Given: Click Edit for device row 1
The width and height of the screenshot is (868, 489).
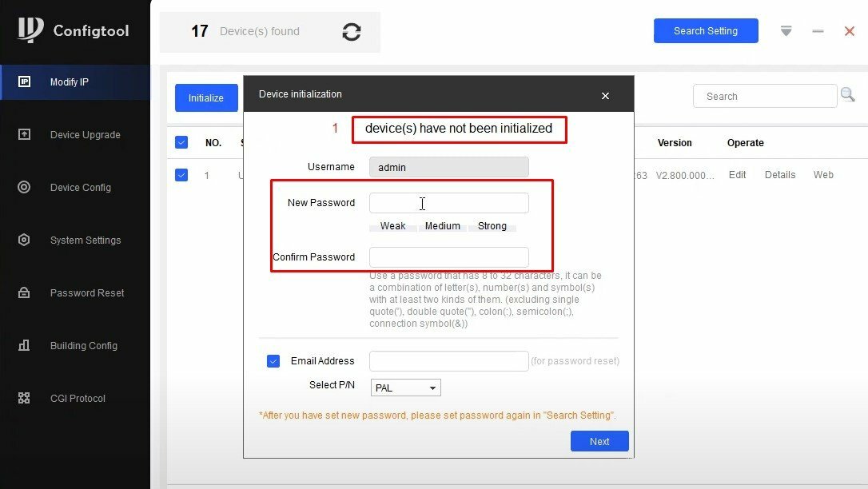Looking at the screenshot, I should tap(738, 175).
